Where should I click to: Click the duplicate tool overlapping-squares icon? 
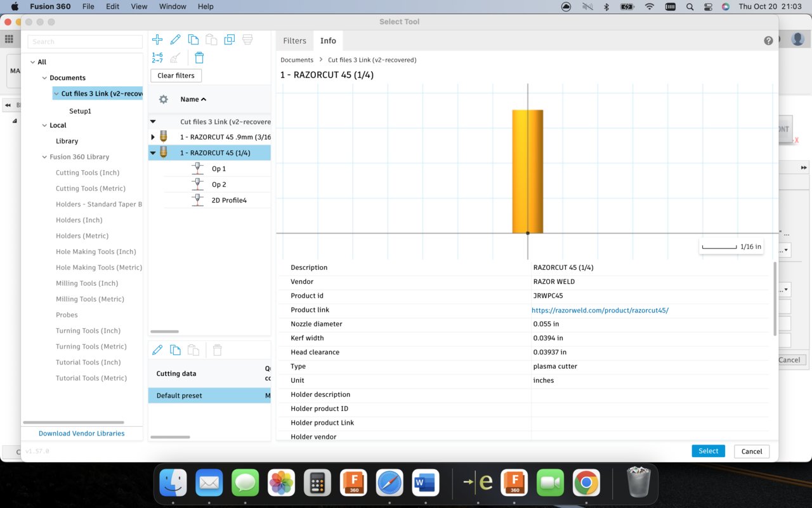[x=230, y=40]
